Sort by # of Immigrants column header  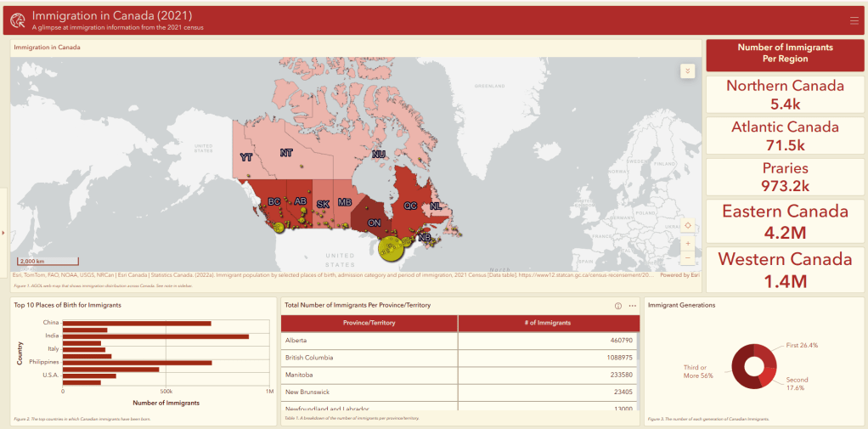[548, 323]
